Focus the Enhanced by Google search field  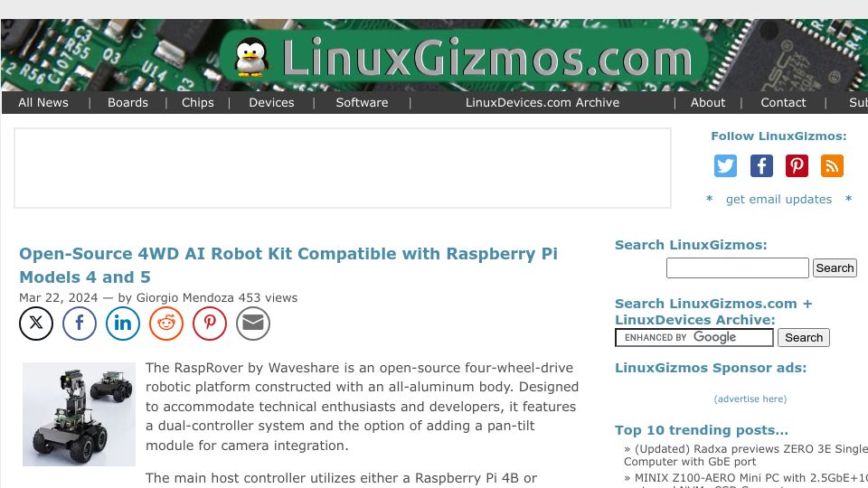(694, 337)
